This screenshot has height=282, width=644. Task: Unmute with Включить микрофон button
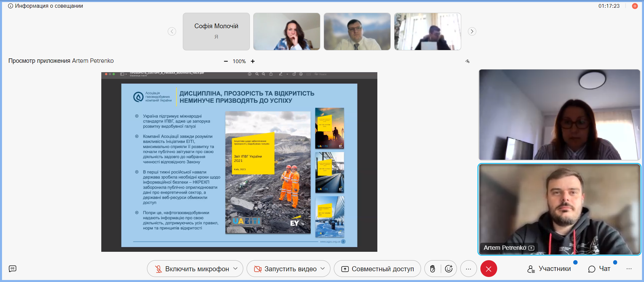click(192, 269)
